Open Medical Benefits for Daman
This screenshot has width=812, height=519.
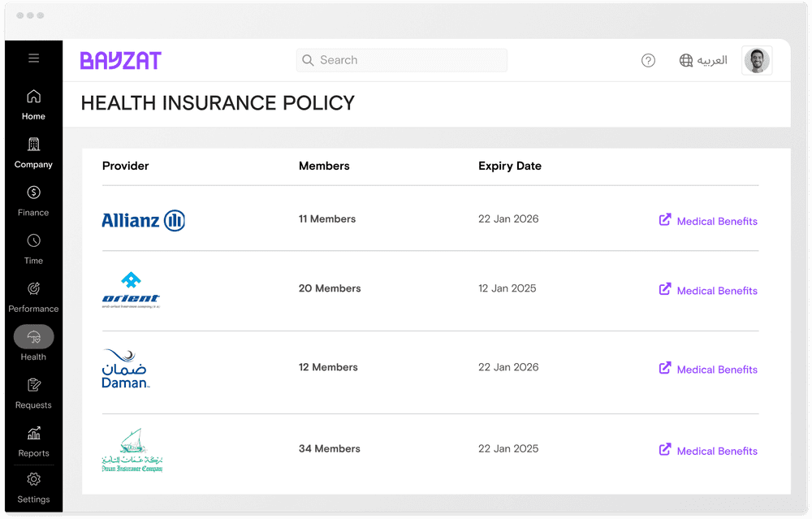pyautogui.click(x=717, y=370)
